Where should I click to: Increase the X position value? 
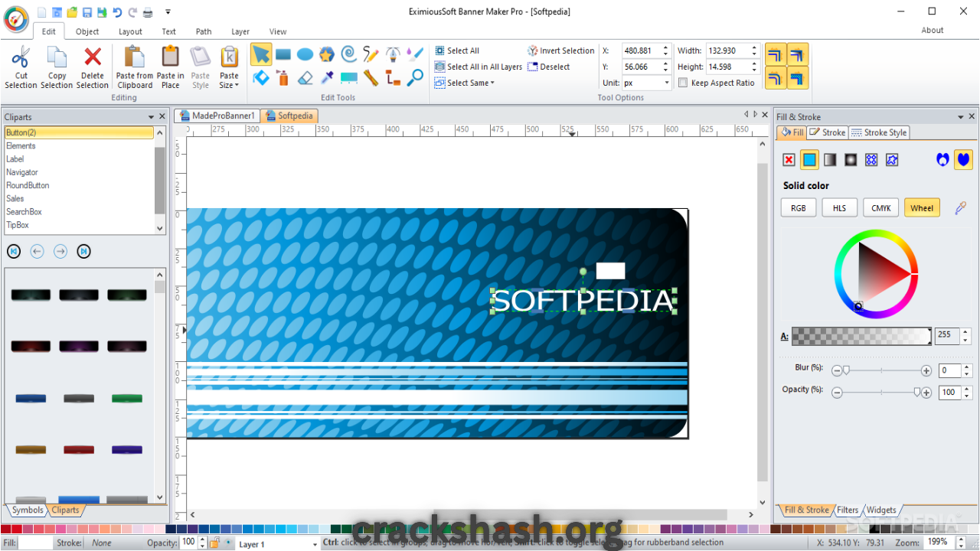tap(666, 47)
